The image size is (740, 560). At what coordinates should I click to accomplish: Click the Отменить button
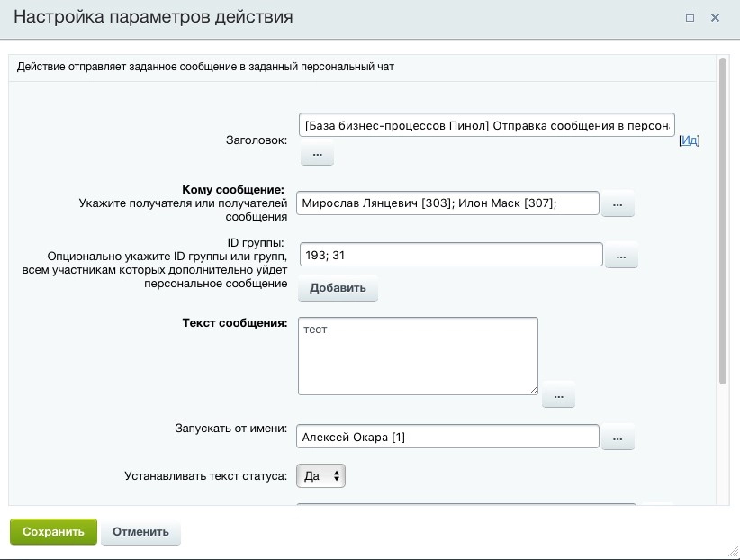[140, 531]
